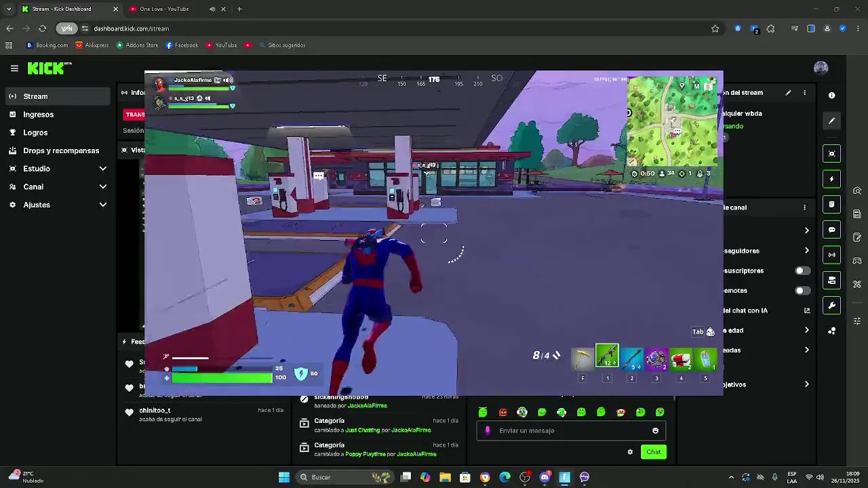This screenshot has width=868, height=488.
Task: Open Discord from the taskbar
Action: (x=545, y=477)
